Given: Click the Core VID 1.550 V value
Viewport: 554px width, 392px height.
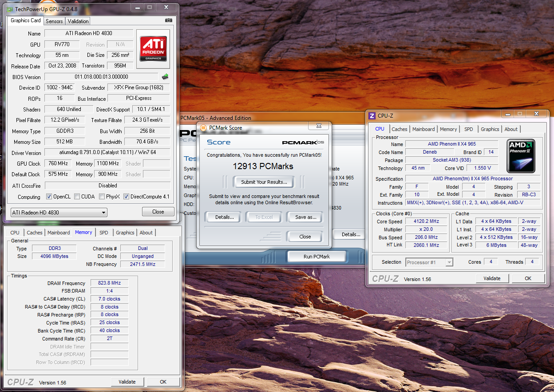Looking at the screenshot, I should [x=483, y=168].
